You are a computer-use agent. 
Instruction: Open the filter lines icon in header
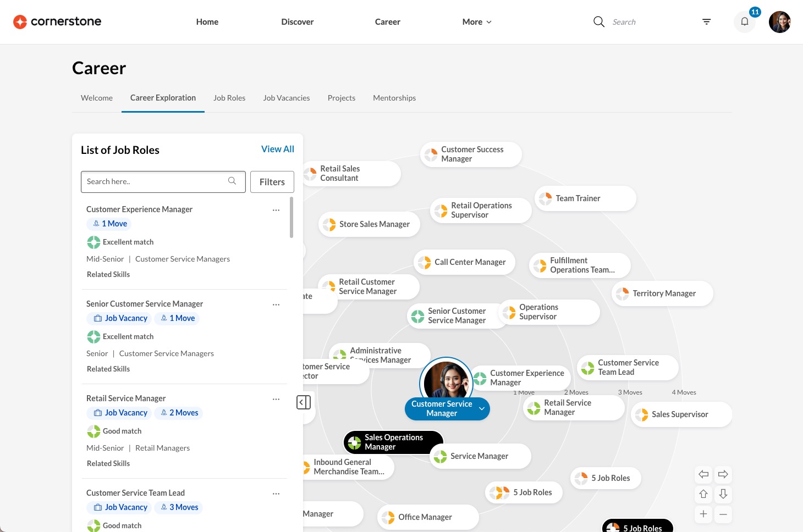pos(707,22)
